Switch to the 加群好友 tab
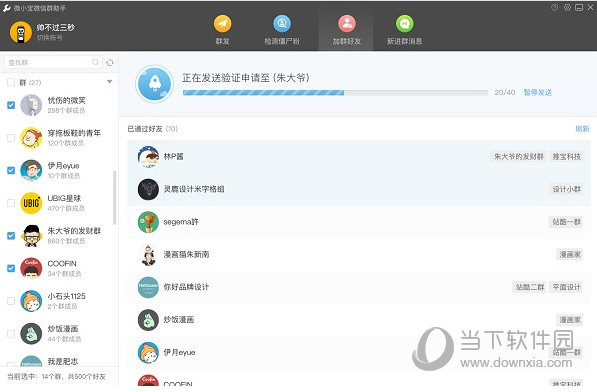The image size is (597, 392). tap(346, 30)
